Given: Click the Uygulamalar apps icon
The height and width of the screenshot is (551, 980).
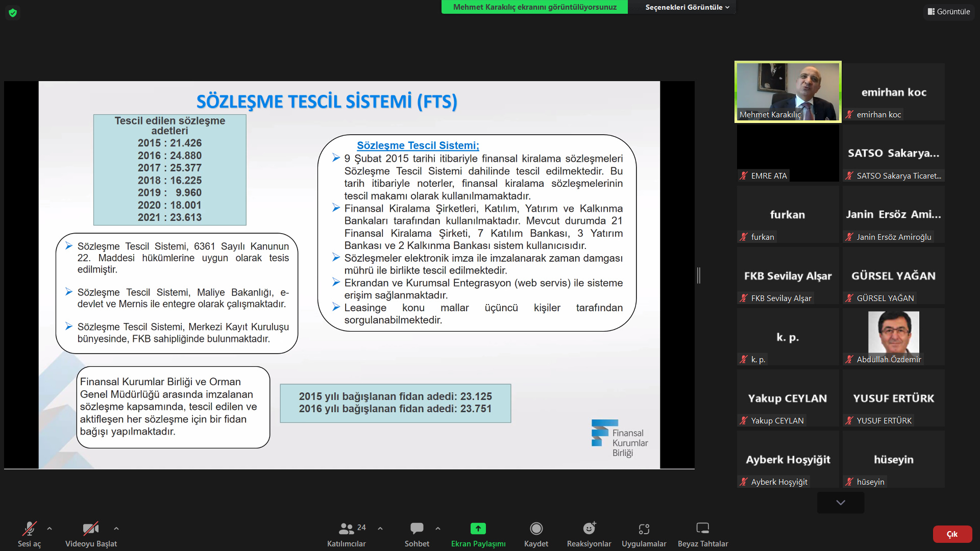Looking at the screenshot, I should point(644,529).
